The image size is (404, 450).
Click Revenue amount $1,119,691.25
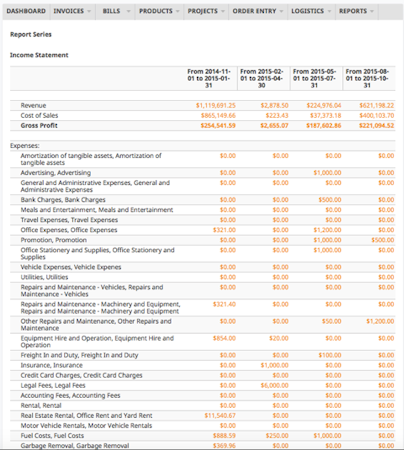coord(216,106)
